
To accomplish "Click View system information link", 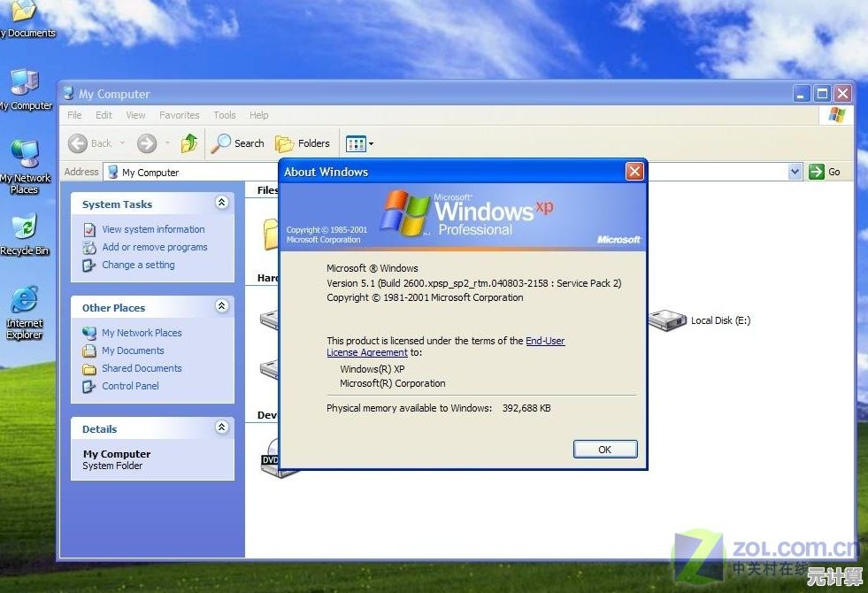I will click(x=152, y=229).
